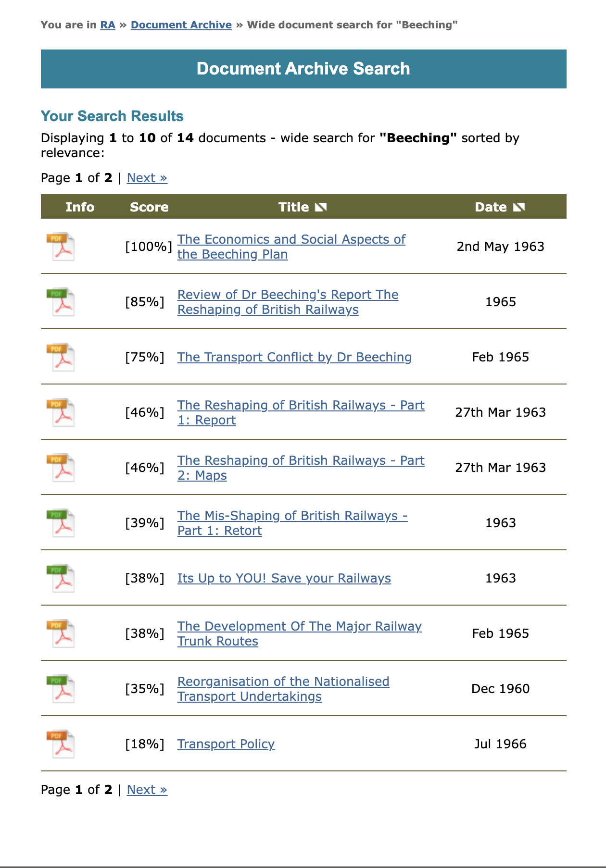
Task: Click PDF icon for Reshaping Part 1: Report
Action: pos(61,412)
